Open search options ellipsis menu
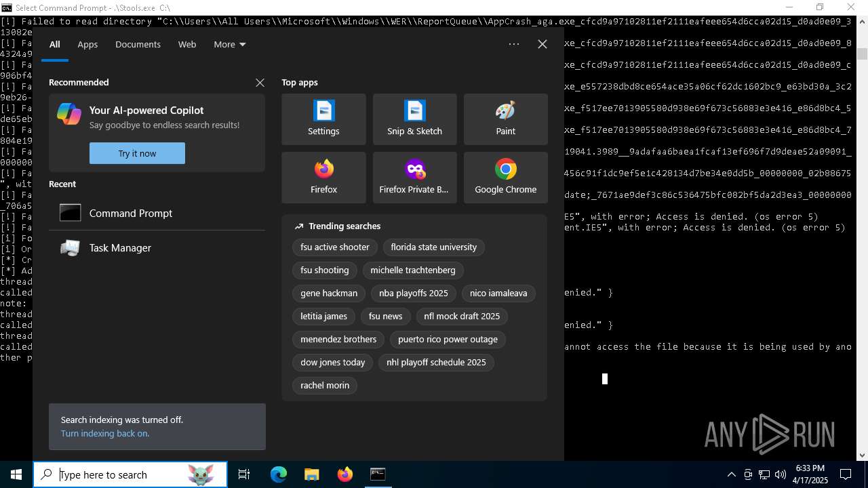This screenshot has height=488, width=868. [x=514, y=44]
